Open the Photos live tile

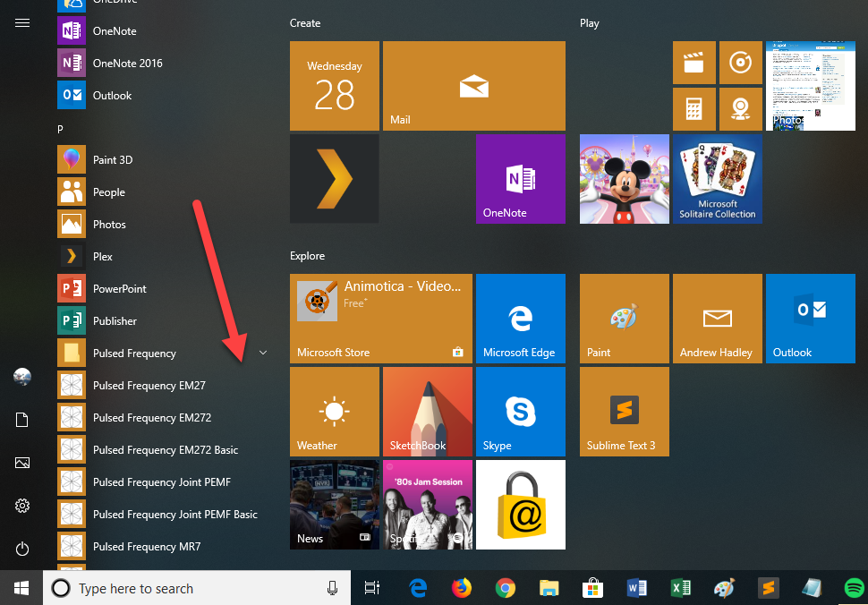(x=811, y=86)
